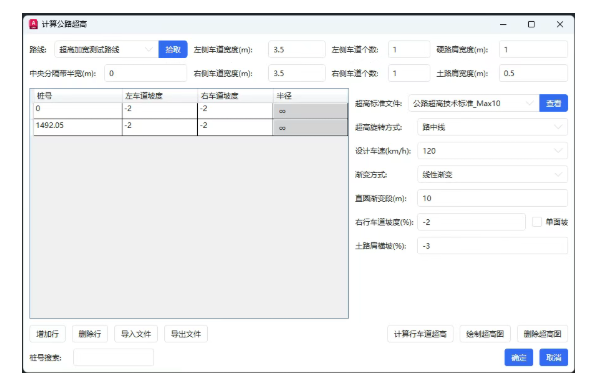Select the 右车道坡度 cell in row 1492.05

pyautogui.click(x=235, y=127)
